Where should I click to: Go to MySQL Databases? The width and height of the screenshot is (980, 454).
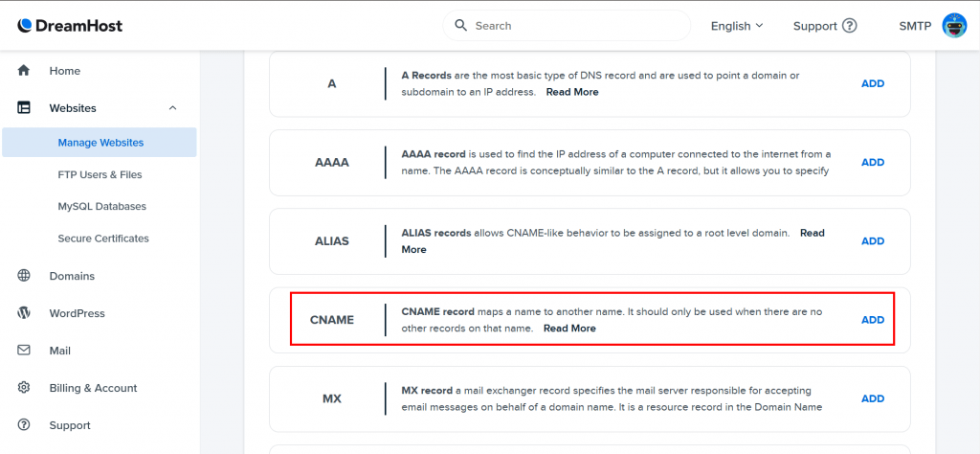point(101,206)
